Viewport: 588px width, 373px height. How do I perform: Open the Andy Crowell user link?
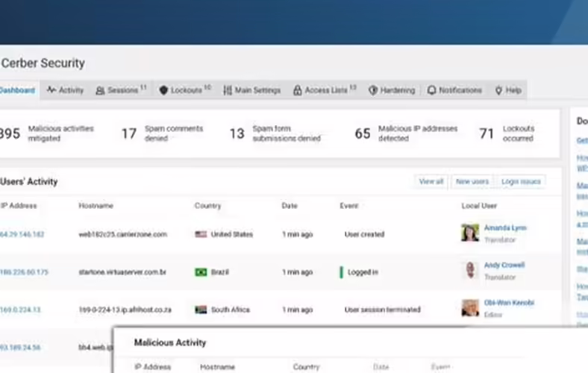pos(504,265)
